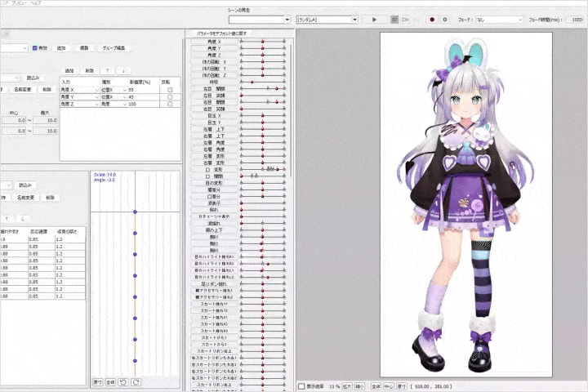588x392 pixels.
Task: Toggle 表示倍率 checkbox in viewer footer
Action: [x=301, y=386]
